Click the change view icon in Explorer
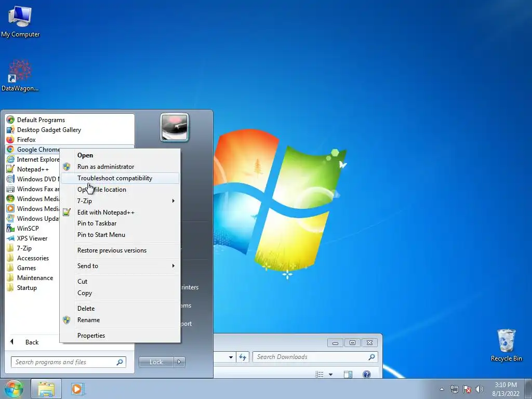Image resolution: width=532 pixels, height=399 pixels. click(x=320, y=375)
